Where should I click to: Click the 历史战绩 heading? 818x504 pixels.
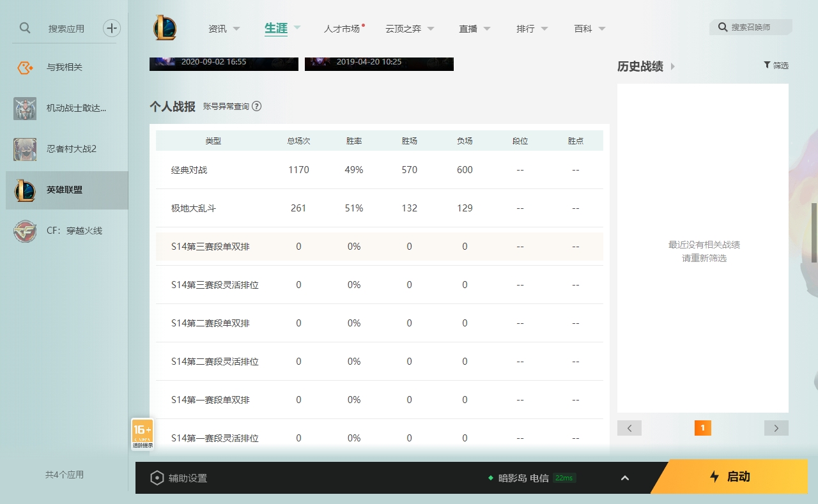click(x=640, y=66)
